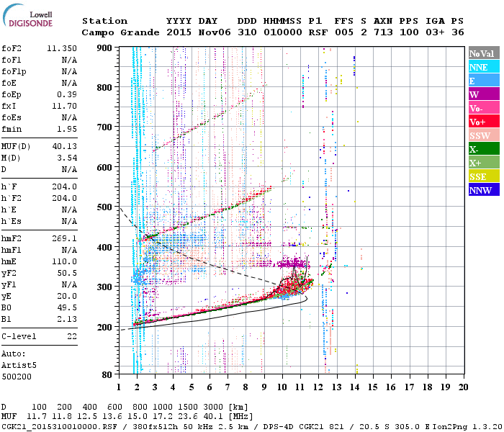Click the foEp value 0.39

67,94
